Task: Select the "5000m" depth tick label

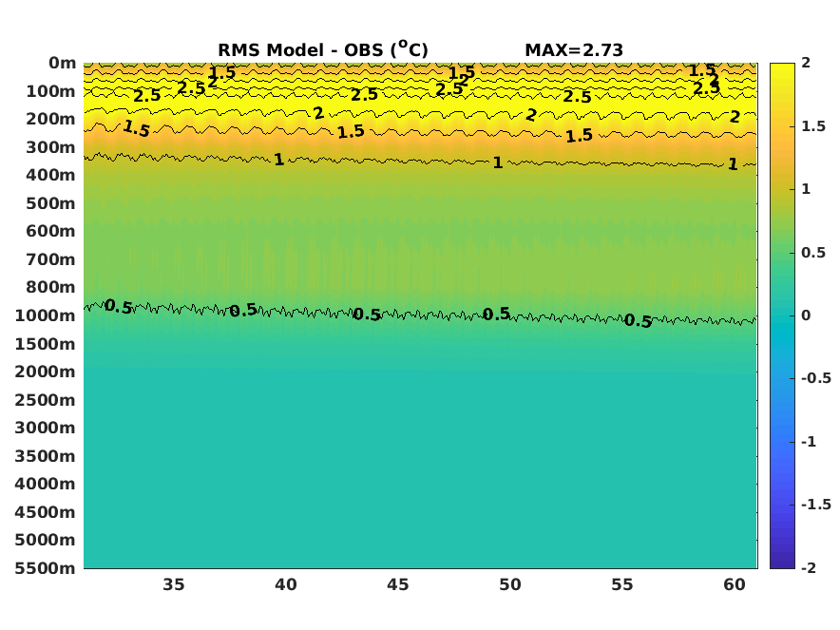Action: (45, 540)
